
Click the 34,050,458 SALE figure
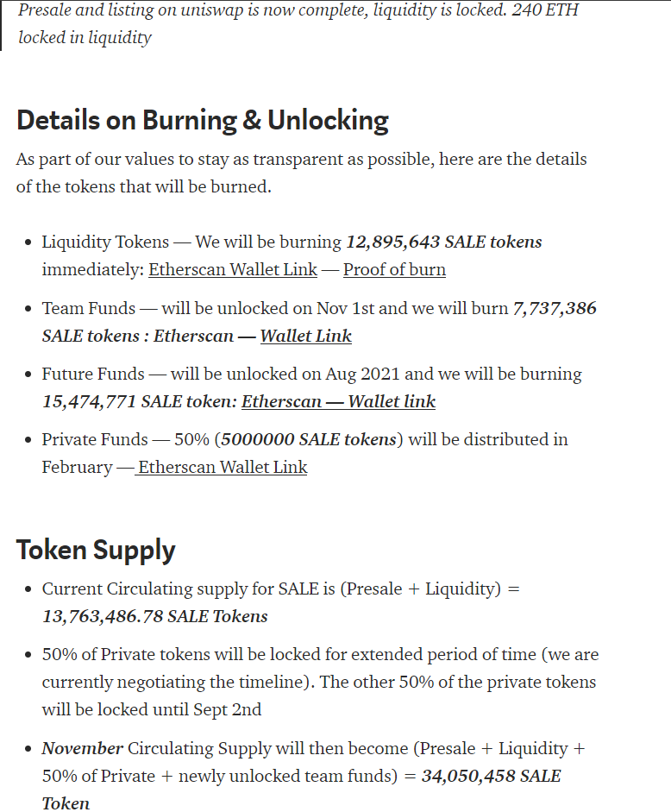point(491,777)
